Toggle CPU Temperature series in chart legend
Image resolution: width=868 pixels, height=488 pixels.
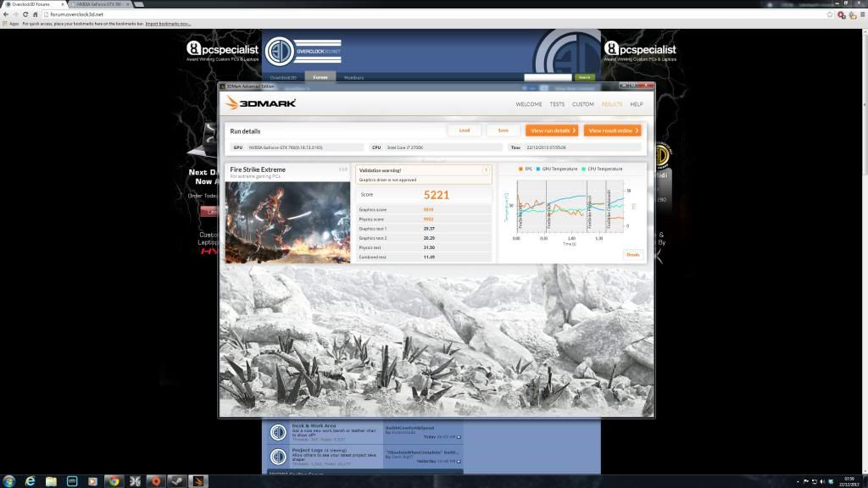coord(602,169)
